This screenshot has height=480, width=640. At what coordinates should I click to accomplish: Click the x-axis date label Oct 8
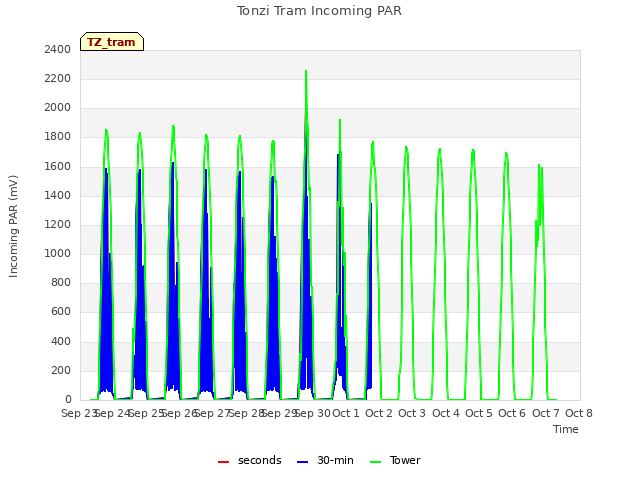pos(579,413)
